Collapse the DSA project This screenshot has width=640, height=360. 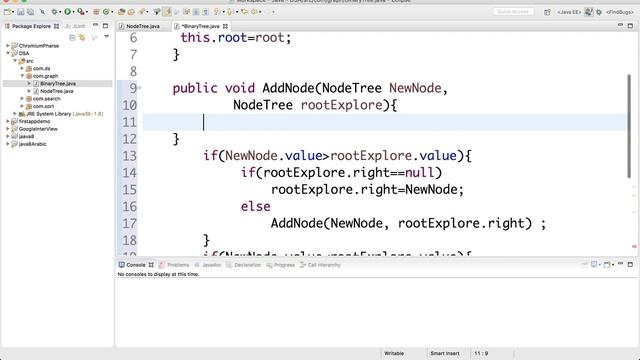click(x=7, y=53)
